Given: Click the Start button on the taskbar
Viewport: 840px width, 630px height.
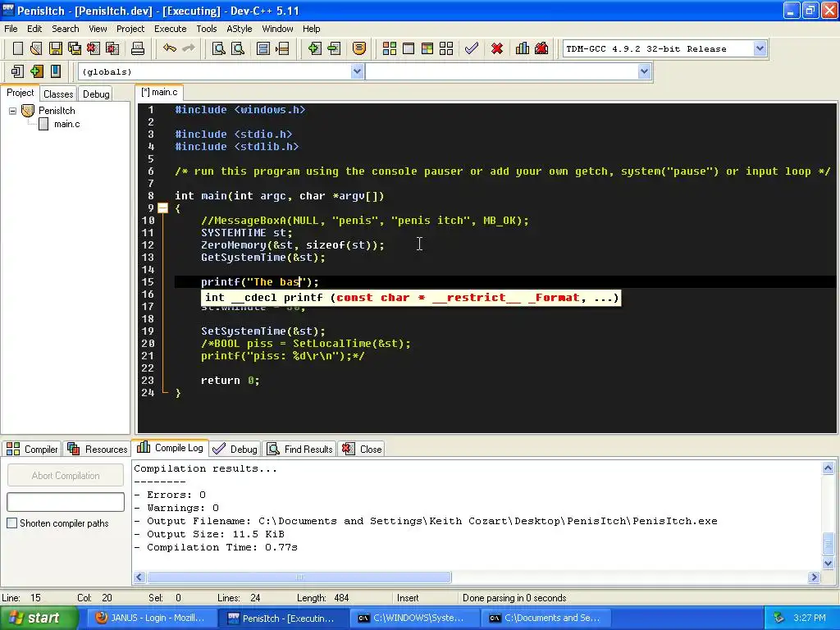Looking at the screenshot, I should coord(39,619).
